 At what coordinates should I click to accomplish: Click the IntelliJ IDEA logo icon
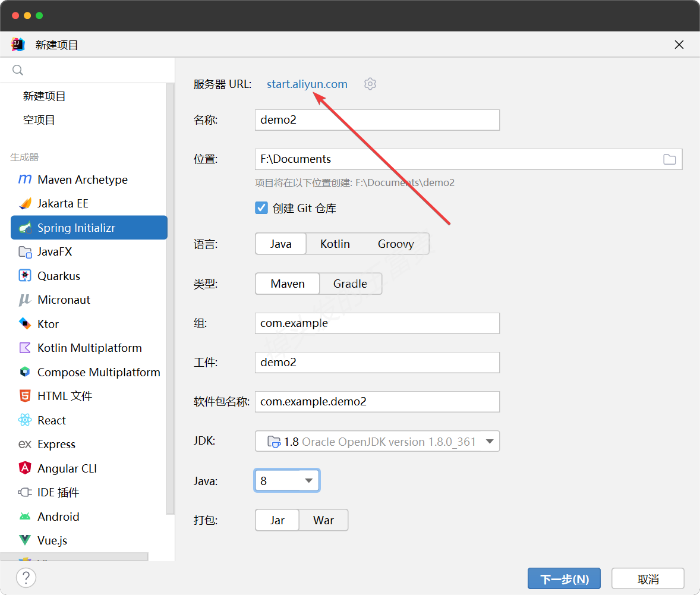pos(18,44)
